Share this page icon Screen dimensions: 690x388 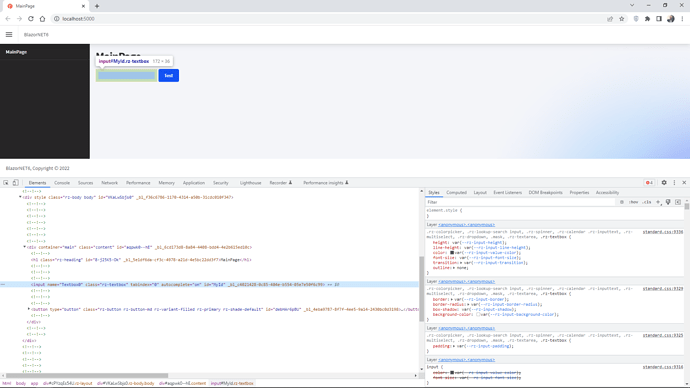coord(610,19)
